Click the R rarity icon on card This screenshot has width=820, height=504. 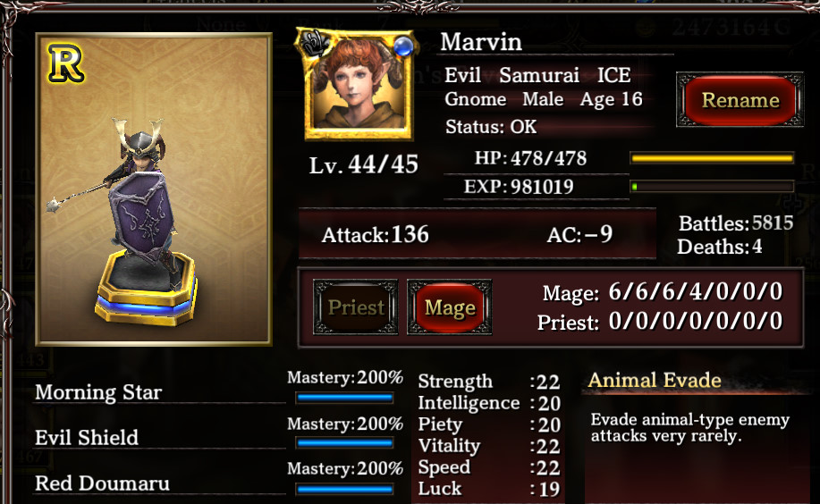(65, 63)
